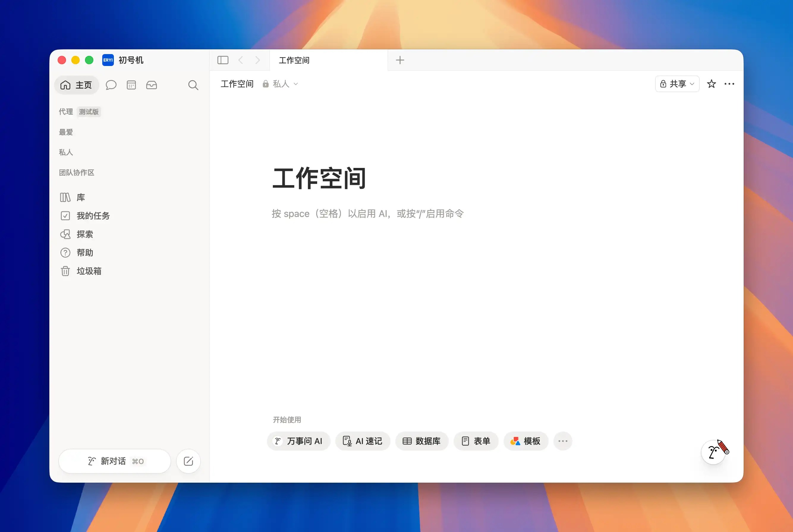Viewport: 793px width, 532px height.
Task: Toggle the sidebar panel visibility
Action: click(223, 60)
